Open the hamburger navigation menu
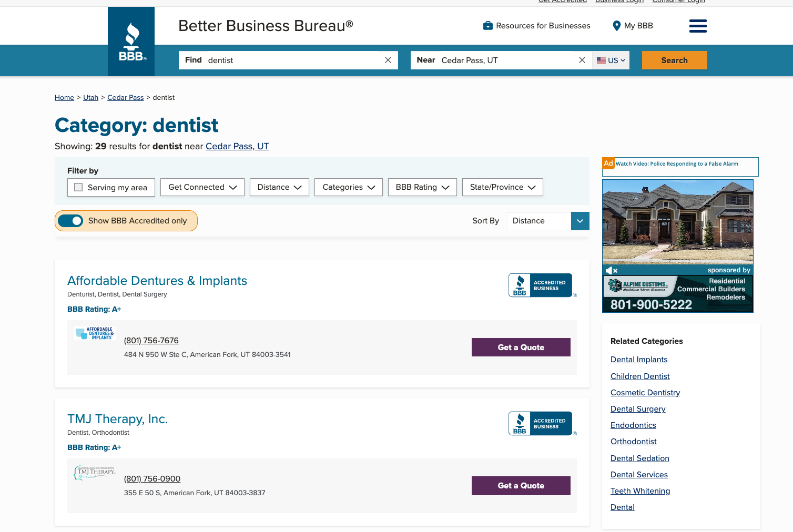Viewport: 793px width, 532px height. (x=698, y=25)
